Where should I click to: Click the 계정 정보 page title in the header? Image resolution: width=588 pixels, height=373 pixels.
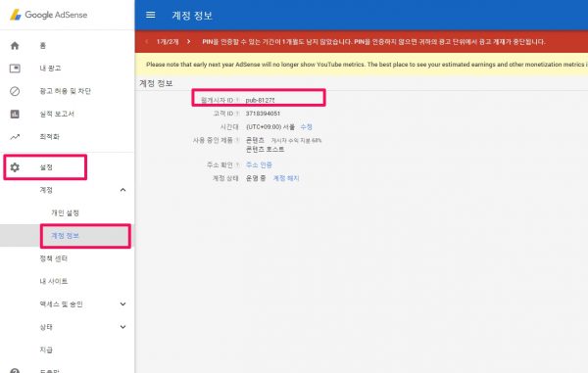pos(192,16)
